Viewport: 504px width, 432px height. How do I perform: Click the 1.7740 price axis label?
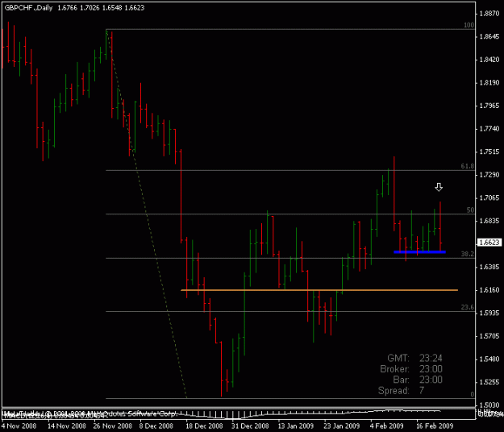(x=489, y=129)
